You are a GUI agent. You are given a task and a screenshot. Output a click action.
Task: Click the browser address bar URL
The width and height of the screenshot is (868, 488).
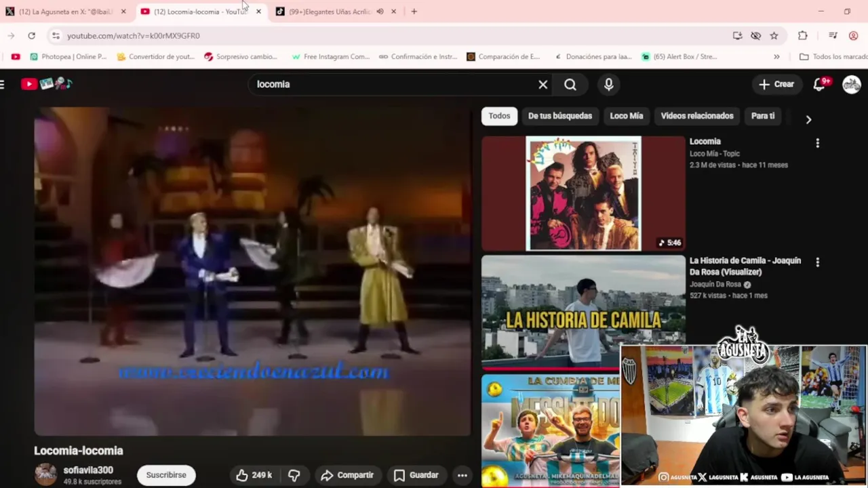[134, 35]
